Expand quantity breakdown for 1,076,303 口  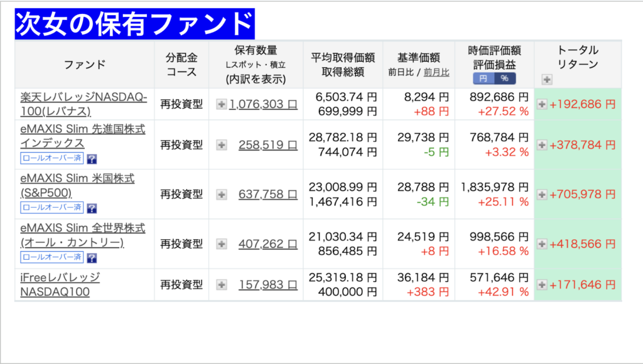tap(222, 104)
